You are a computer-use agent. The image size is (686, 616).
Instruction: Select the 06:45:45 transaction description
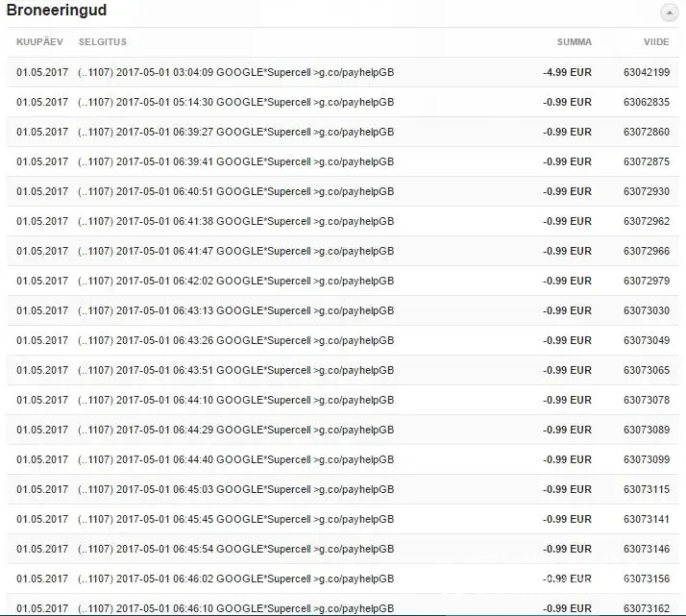click(235, 518)
